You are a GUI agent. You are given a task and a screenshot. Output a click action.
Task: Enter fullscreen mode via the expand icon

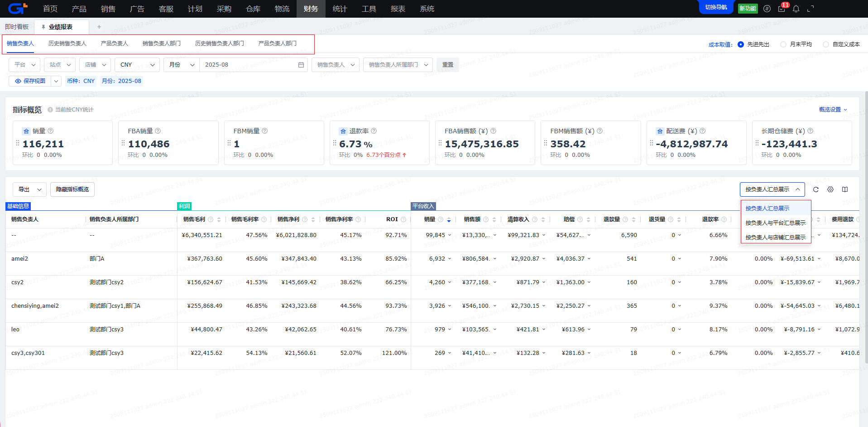(x=810, y=9)
